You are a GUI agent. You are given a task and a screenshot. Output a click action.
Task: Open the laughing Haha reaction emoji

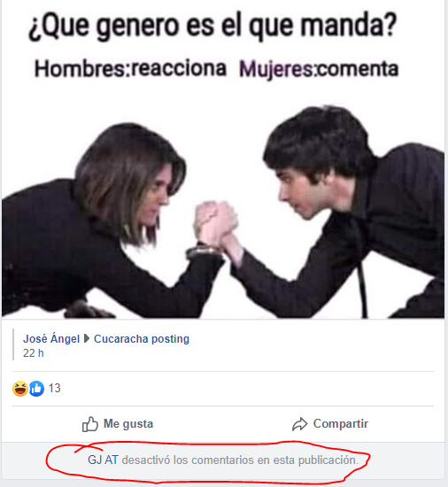point(20,389)
